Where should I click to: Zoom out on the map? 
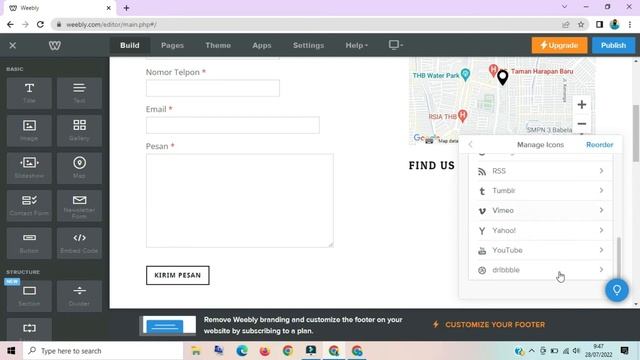point(582,124)
